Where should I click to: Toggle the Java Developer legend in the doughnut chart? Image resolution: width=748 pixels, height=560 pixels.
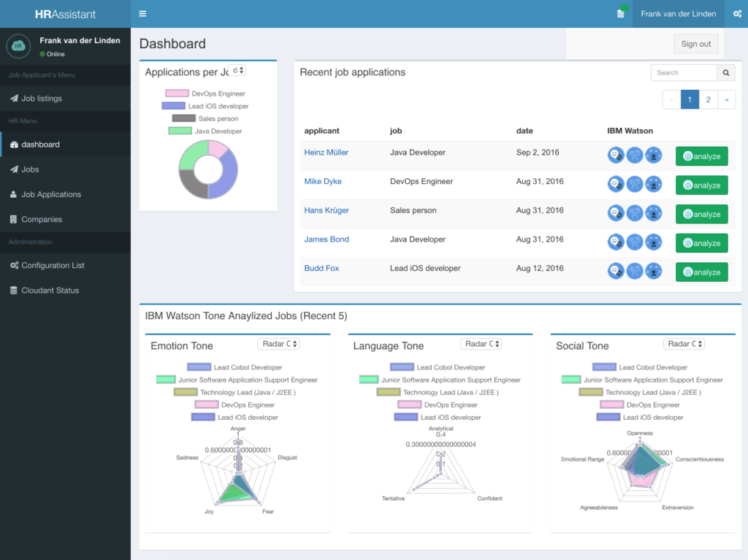coord(205,131)
